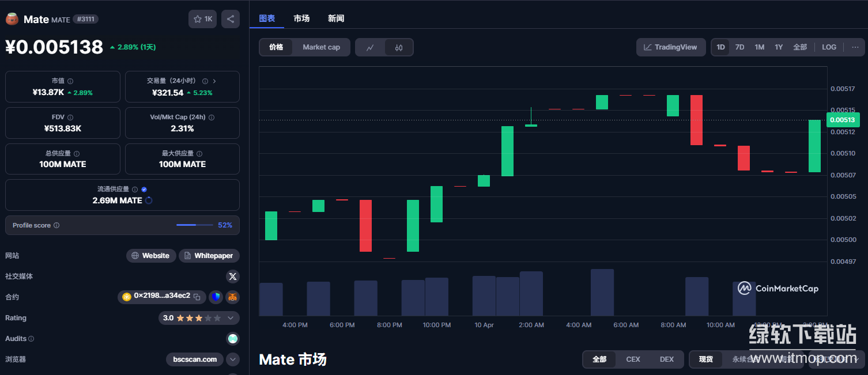This screenshot has height=375, width=868.
Task: Open chart more options ellipsis menu
Action: tap(855, 47)
